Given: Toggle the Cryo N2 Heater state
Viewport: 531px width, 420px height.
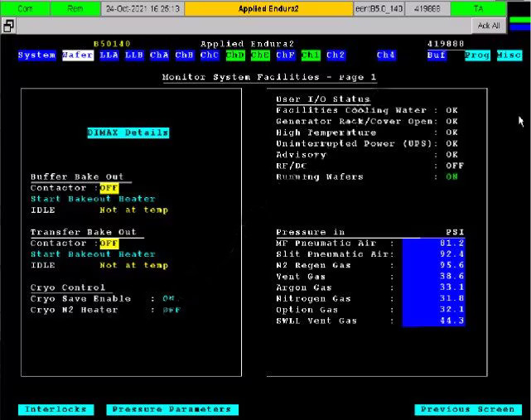Looking at the screenshot, I should 171,310.
